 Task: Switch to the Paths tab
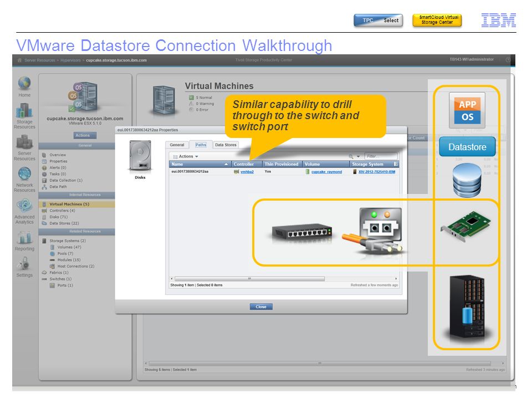point(201,145)
